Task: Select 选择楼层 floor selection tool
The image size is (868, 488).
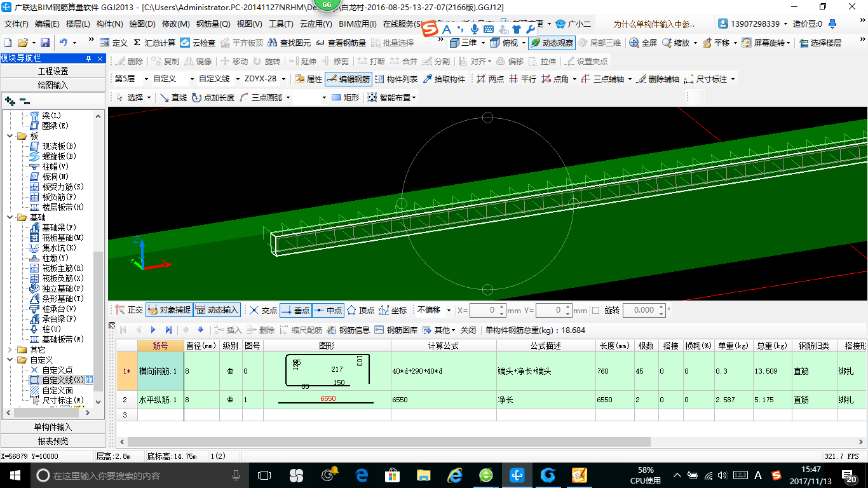Action: 820,43
